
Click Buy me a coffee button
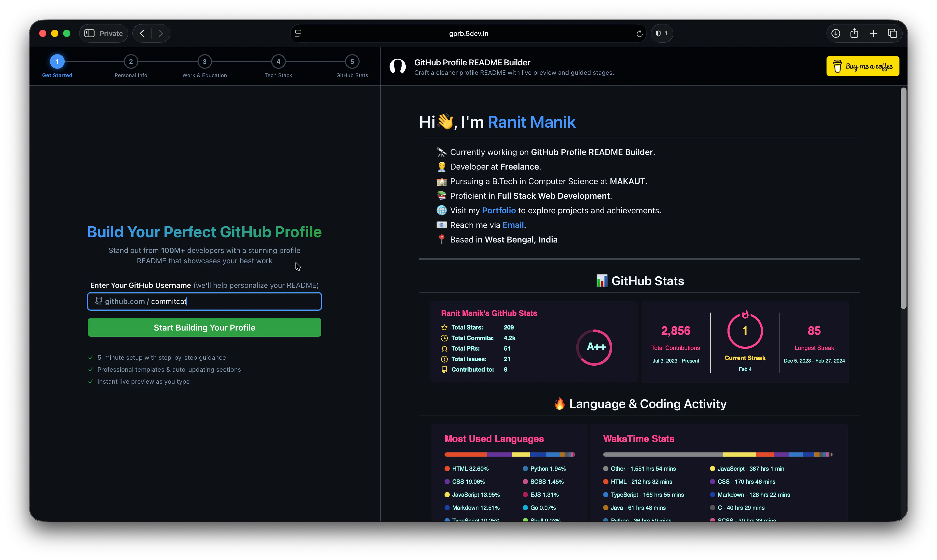pyautogui.click(x=863, y=66)
